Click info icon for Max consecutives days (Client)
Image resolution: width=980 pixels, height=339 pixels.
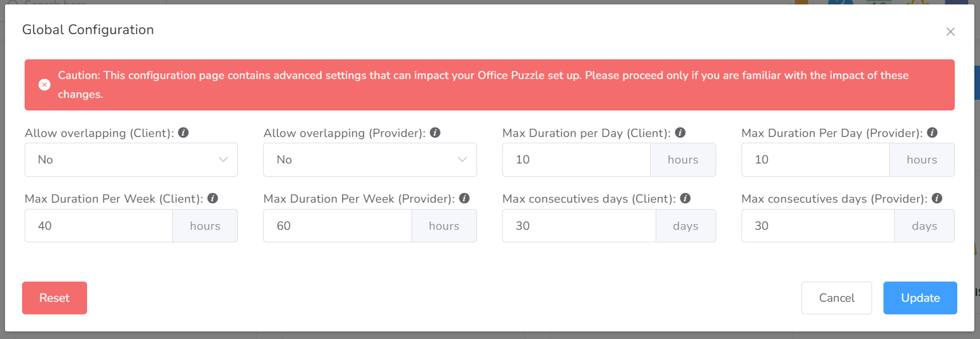pos(685,198)
